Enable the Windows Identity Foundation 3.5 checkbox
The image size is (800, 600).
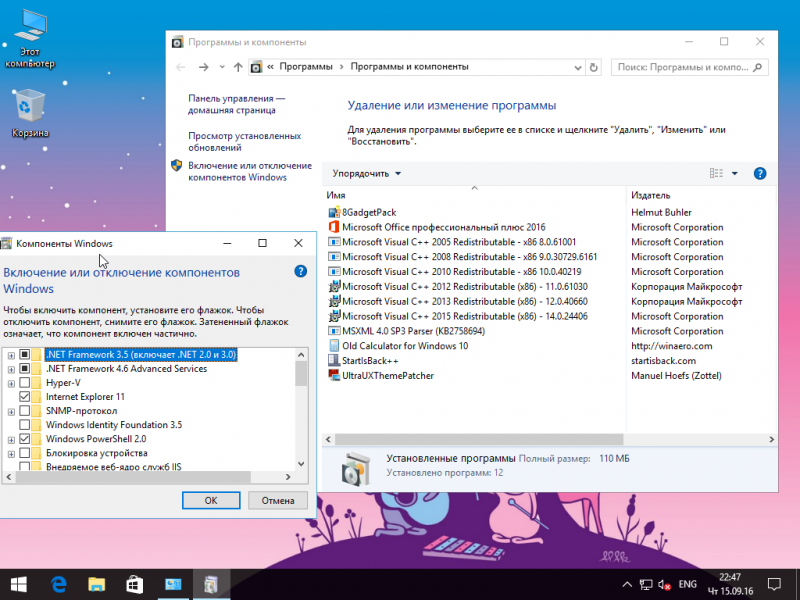click(x=24, y=424)
